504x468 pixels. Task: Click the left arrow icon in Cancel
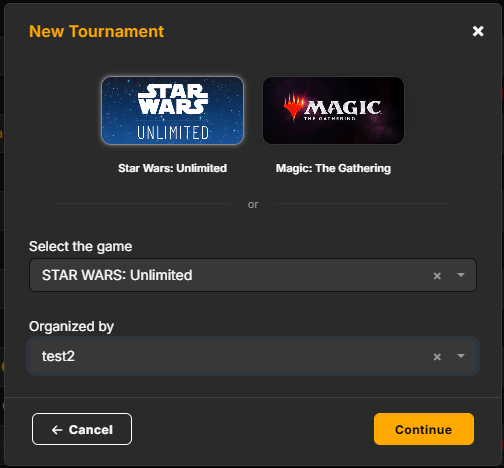(57, 430)
